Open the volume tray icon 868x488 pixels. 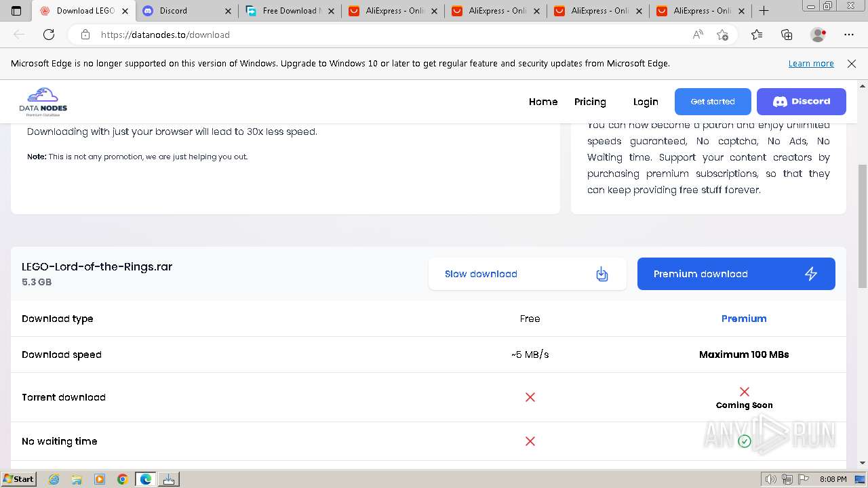tap(770, 479)
